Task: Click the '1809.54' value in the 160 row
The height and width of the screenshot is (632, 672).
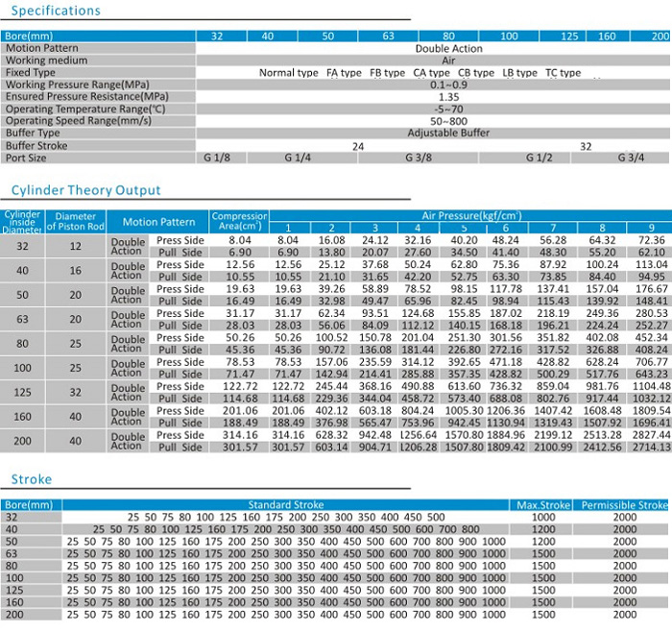Action: [x=652, y=411]
